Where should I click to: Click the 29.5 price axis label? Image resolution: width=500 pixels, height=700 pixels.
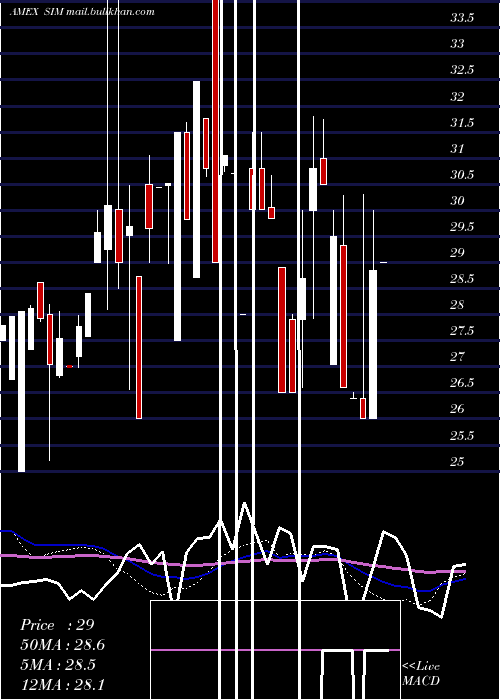[x=462, y=227]
